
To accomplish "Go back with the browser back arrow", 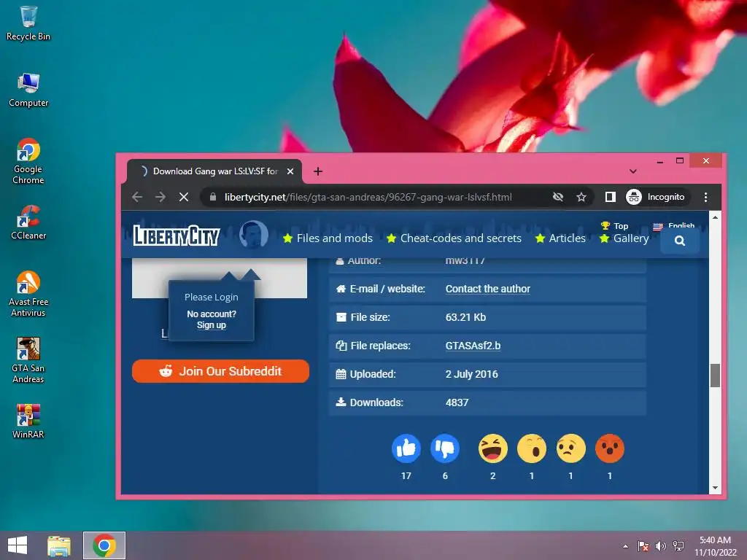I will click(137, 197).
